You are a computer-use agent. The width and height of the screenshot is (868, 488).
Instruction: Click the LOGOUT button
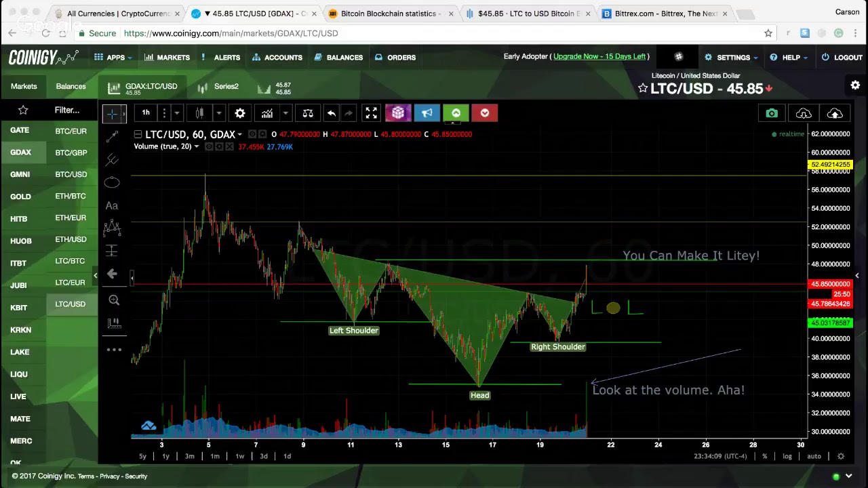point(842,58)
